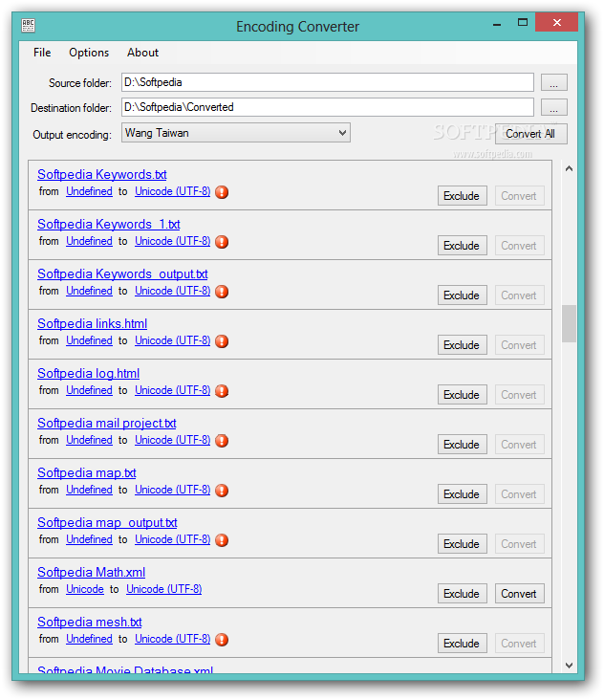
Task: Click the warning icon for Softpedia Keywords_output.txt
Action: coord(222,292)
